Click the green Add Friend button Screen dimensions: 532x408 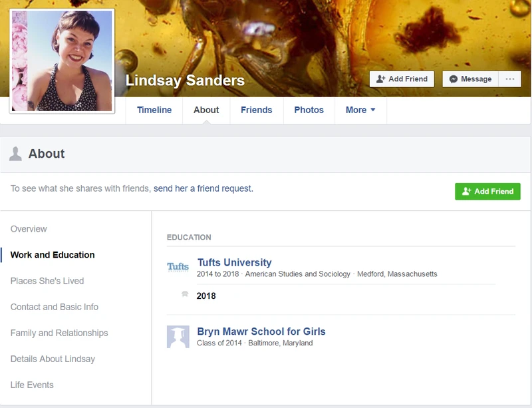click(x=487, y=192)
